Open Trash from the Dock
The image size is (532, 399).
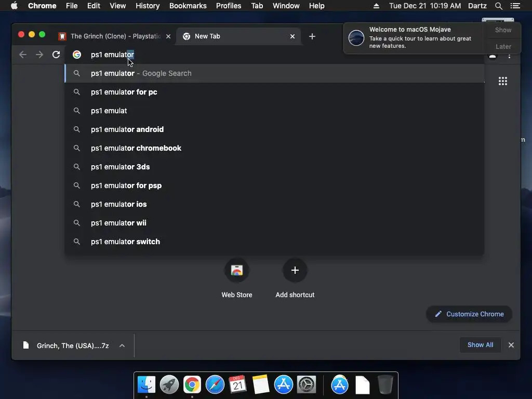385,385
